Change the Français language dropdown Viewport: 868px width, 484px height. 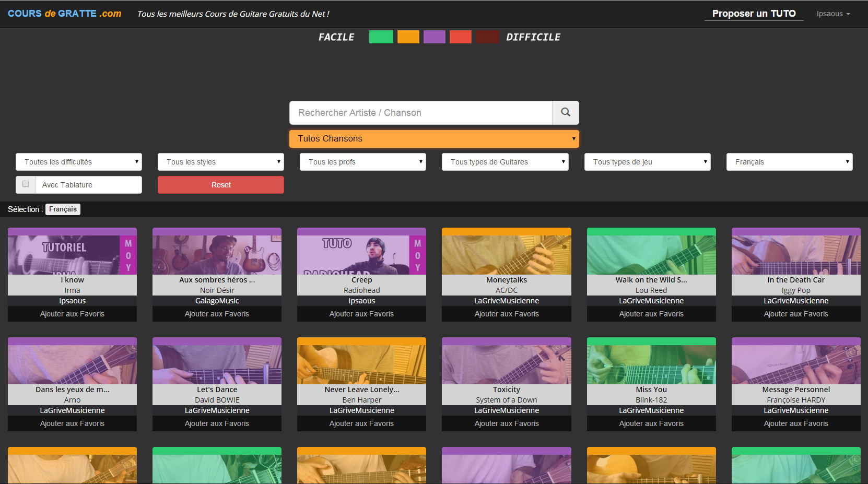(x=790, y=162)
